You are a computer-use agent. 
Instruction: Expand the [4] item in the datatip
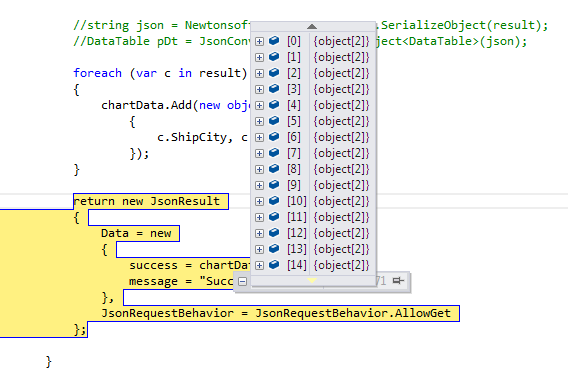pyautogui.click(x=259, y=105)
